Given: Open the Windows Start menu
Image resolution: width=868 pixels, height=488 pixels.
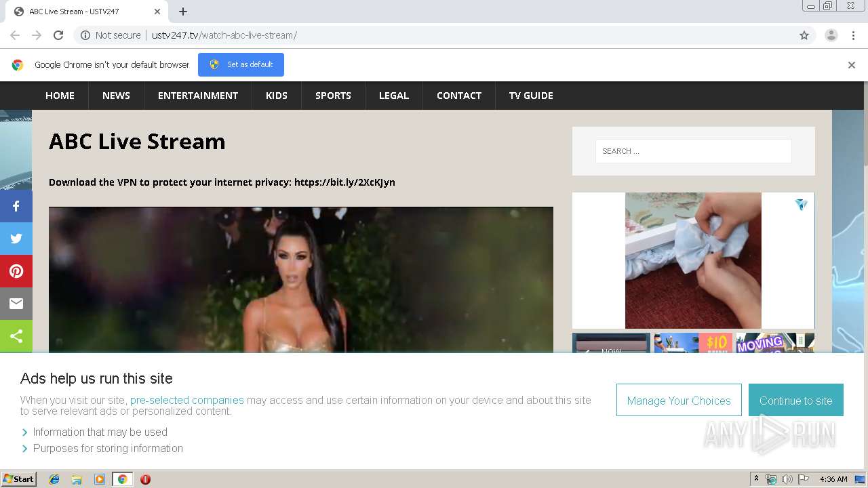Looking at the screenshot, I should coord(18,479).
